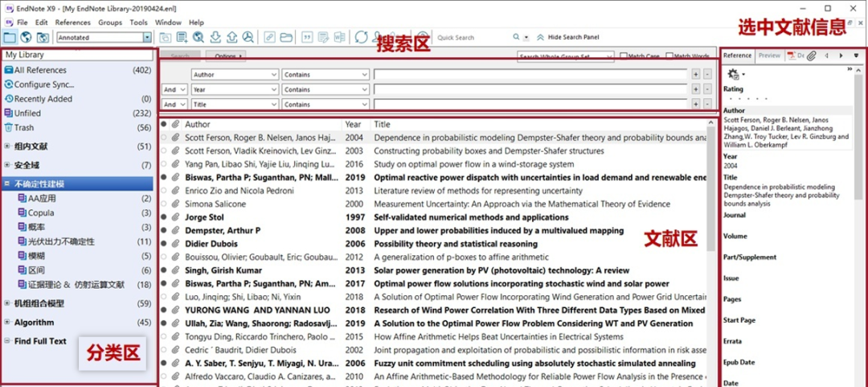Screen dimensions: 868x387
Task: Toggle read status dot for Didier Dubois row
Action: coord(164,244)
